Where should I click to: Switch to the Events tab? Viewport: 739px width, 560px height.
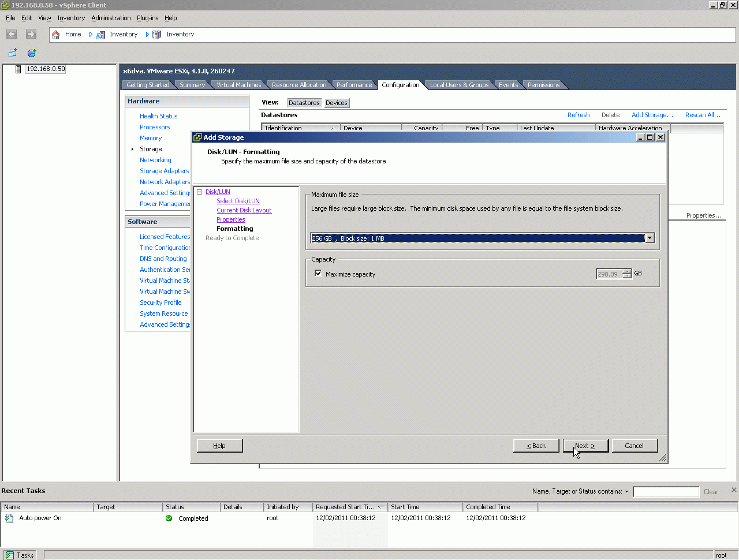click(509, 85)
